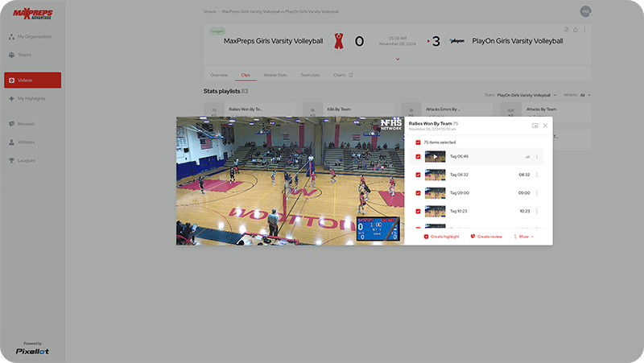Screen dimensions: 644x363
Task: Switch to the Athlete Stats tab
Action: pyautogui.click(x=275, y=75)
